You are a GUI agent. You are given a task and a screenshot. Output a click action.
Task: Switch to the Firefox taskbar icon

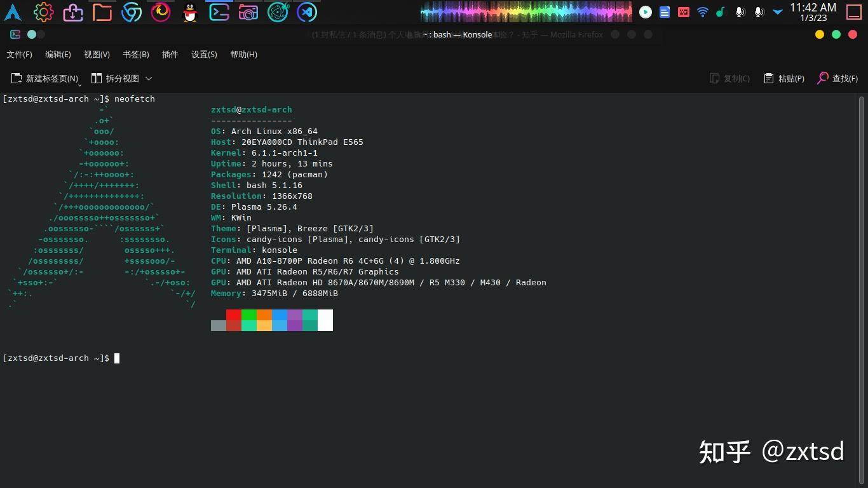click(x=161, y=11)
